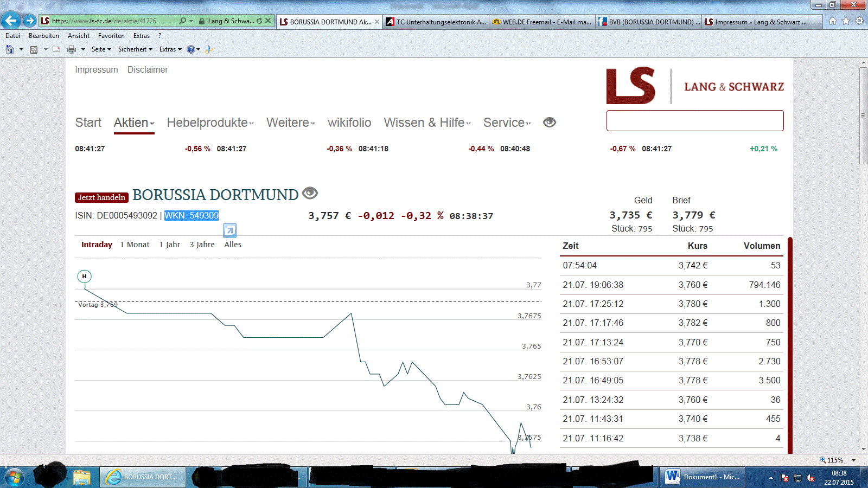The image size is (868, 488).
Task: Click the Print icon in command bar
Action: tap(72, 49)
